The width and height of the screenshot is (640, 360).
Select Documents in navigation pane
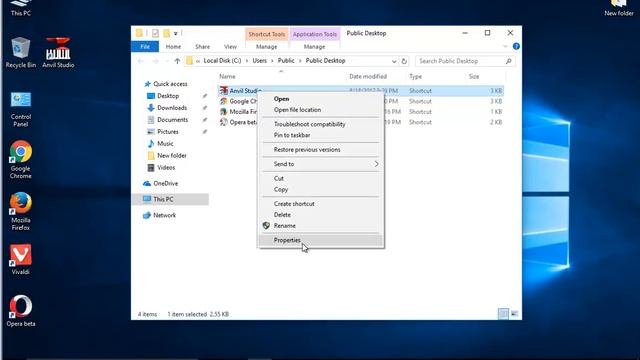coord(173,120)
